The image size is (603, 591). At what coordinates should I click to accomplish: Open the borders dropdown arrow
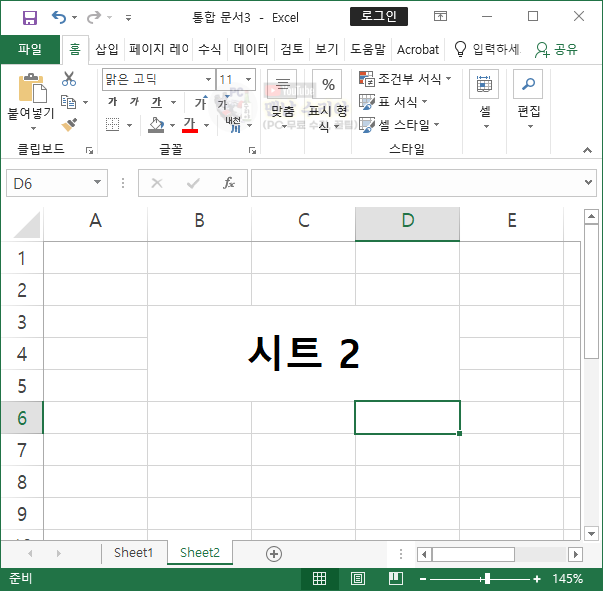point(129,125)
